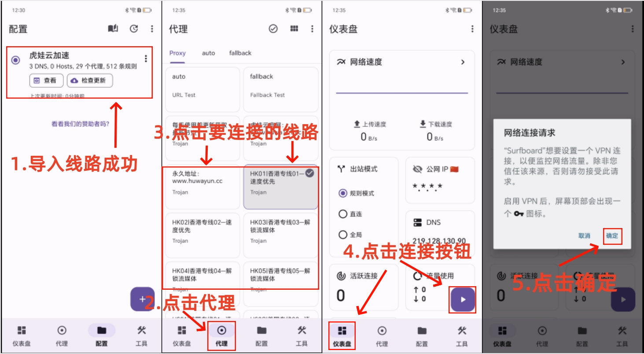The width and height of the screenshot is (644, 354).
Task: Switch to the auto tab
Action: 208,53
